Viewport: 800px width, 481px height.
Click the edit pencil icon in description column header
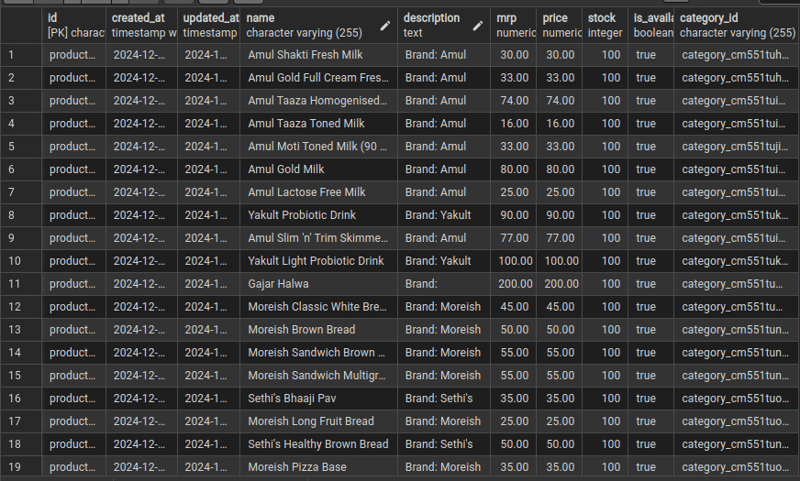(478, 26)
